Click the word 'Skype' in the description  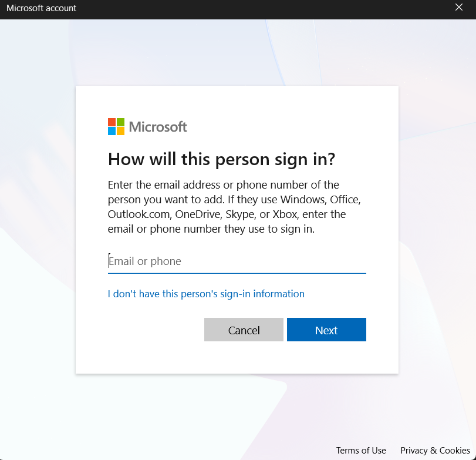(x=241, y=214)
